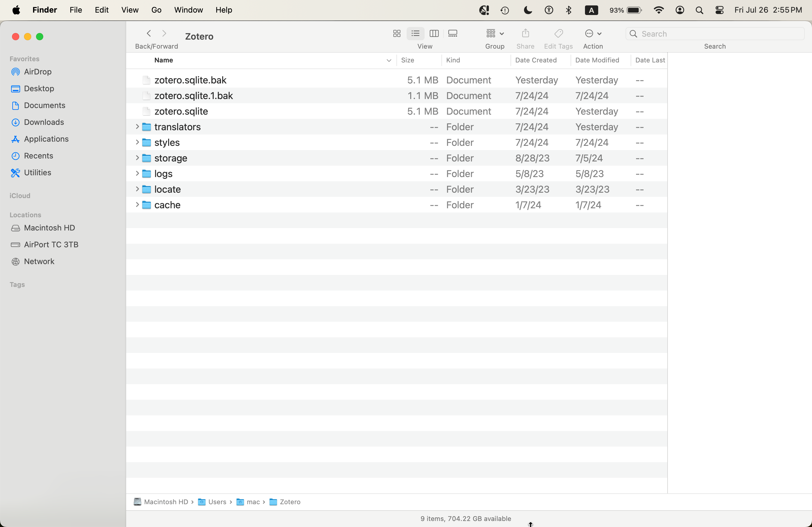This screenshot has height=527, width=812.
Task: Click the Edit Tags icon
Action: (559, 33)
